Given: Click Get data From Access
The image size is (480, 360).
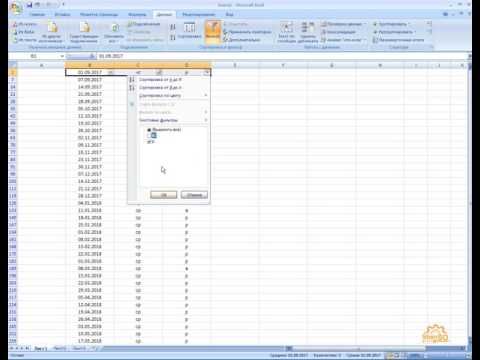Looking at the screenshot, I should point(25,24).
